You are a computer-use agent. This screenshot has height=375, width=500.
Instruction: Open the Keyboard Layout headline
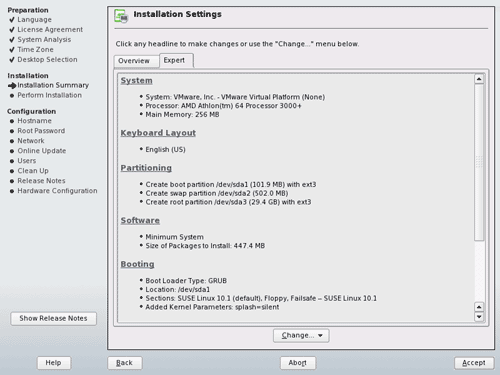tap(158, 133)
